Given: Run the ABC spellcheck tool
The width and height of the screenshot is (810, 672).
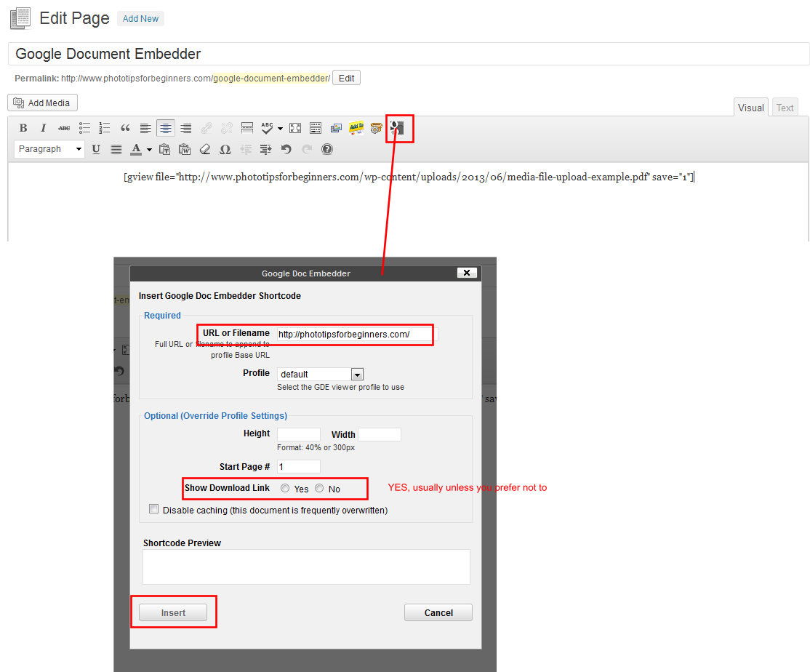Looking at the screenshot, I should (x=267, y=128).
